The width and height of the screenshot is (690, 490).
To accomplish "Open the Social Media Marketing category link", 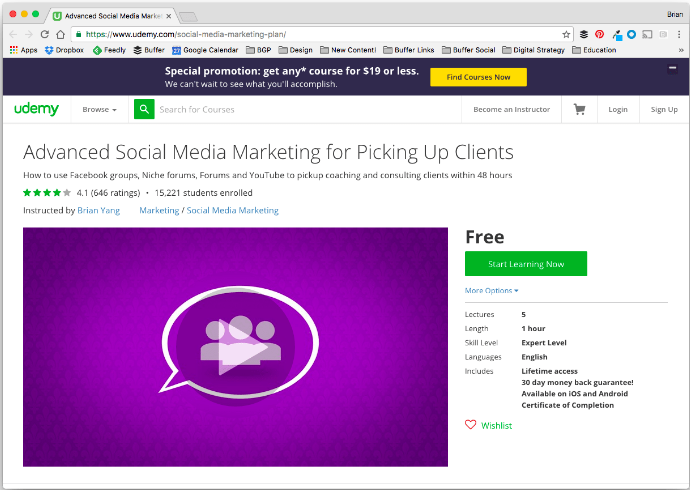I will coord(233,210).
